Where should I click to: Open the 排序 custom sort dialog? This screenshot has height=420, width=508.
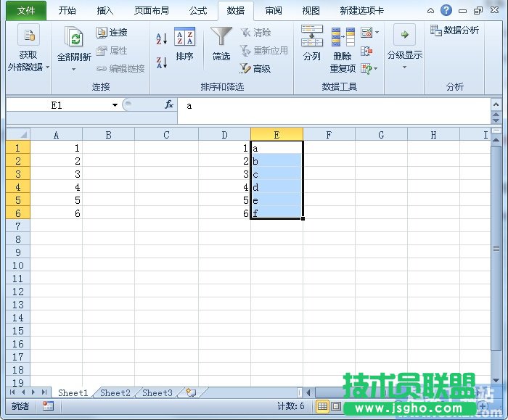[x=185, y=44]
